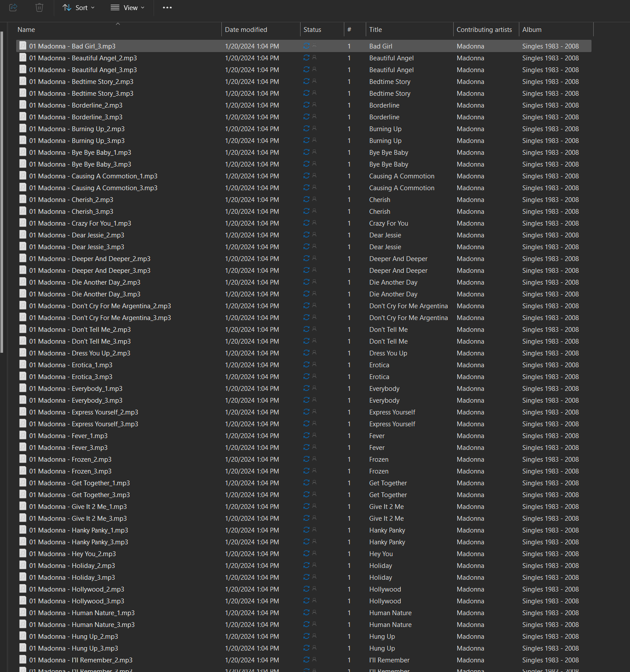This screenshot has width=630, height=672.
Task: Click the vertical scrollbar of the left navigation pane
Action: [2, 192]
